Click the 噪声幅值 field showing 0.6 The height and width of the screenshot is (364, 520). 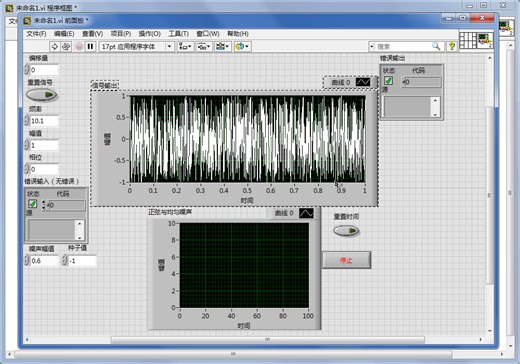(x=44, y=260)
